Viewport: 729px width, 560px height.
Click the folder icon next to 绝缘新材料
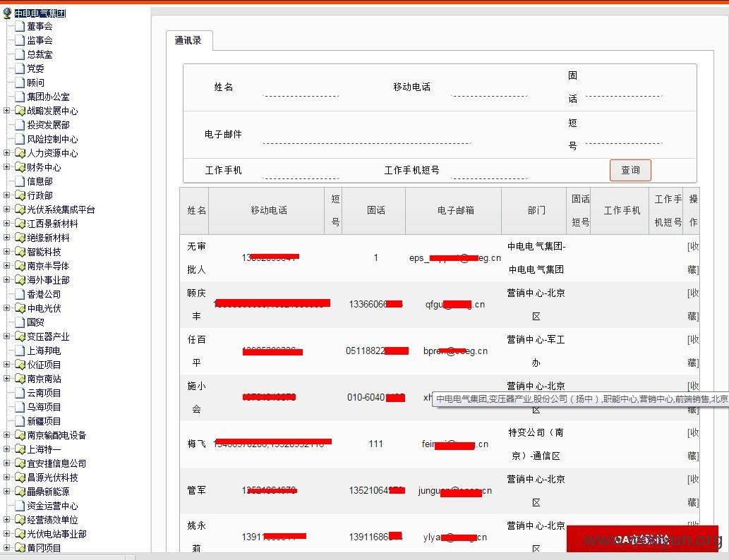(20, 238)
